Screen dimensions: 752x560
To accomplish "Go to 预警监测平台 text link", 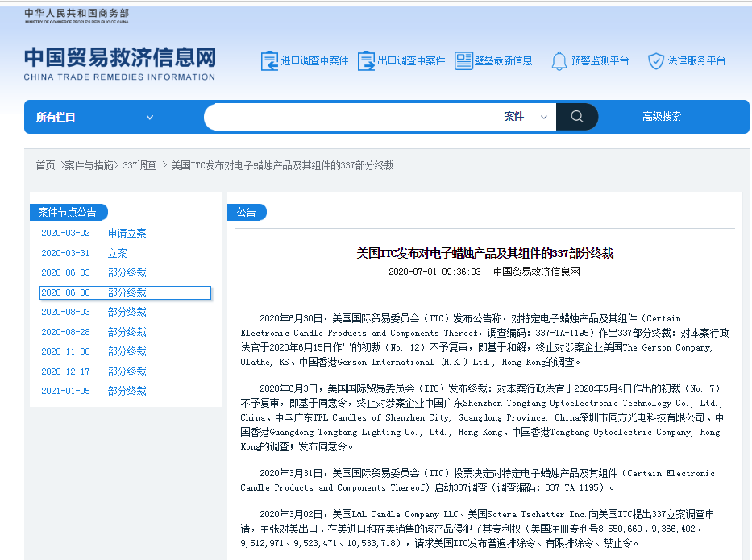I will click(600, 61).
